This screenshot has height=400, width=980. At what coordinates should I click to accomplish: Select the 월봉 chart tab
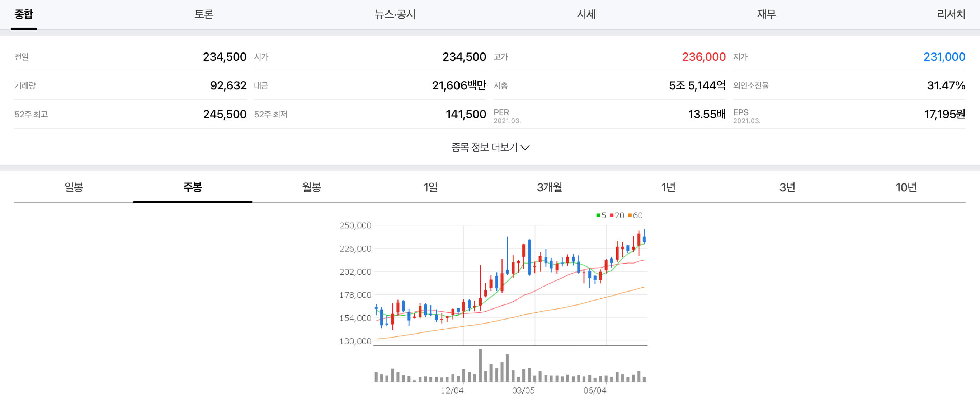(312, 187)
